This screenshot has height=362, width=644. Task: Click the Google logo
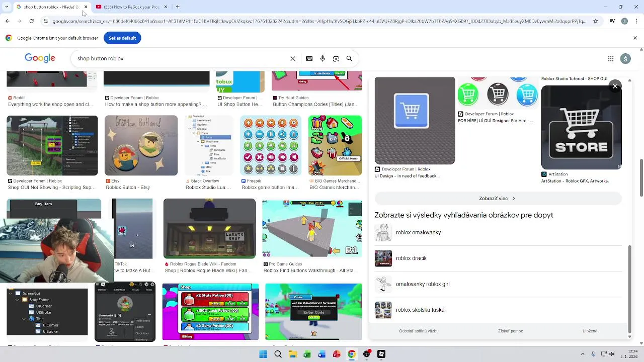40,58
